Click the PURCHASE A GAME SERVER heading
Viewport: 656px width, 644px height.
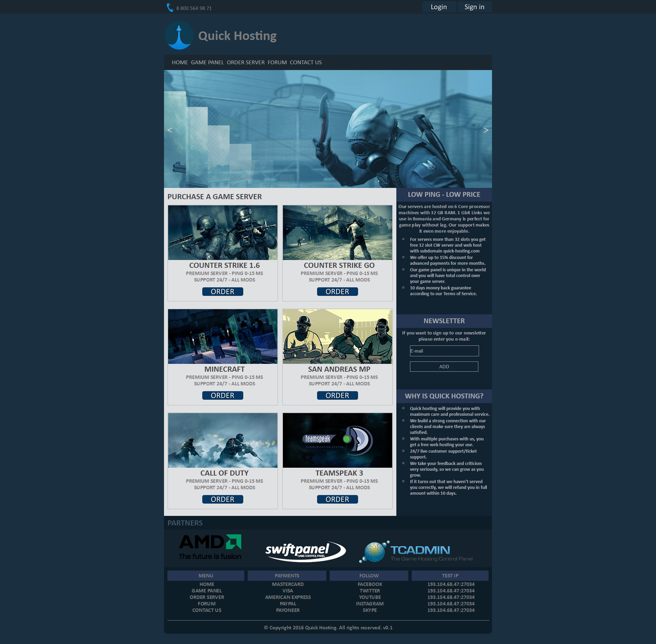215,197
